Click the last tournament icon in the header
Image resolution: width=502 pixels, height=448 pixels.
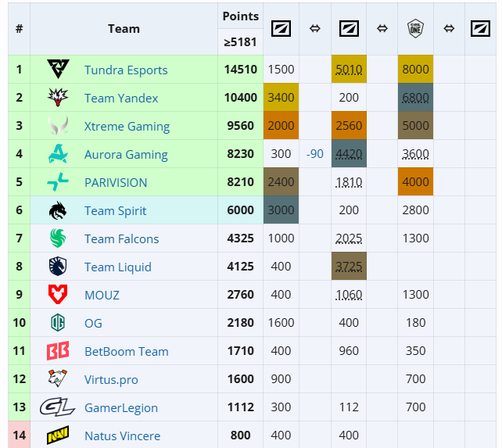480,28
